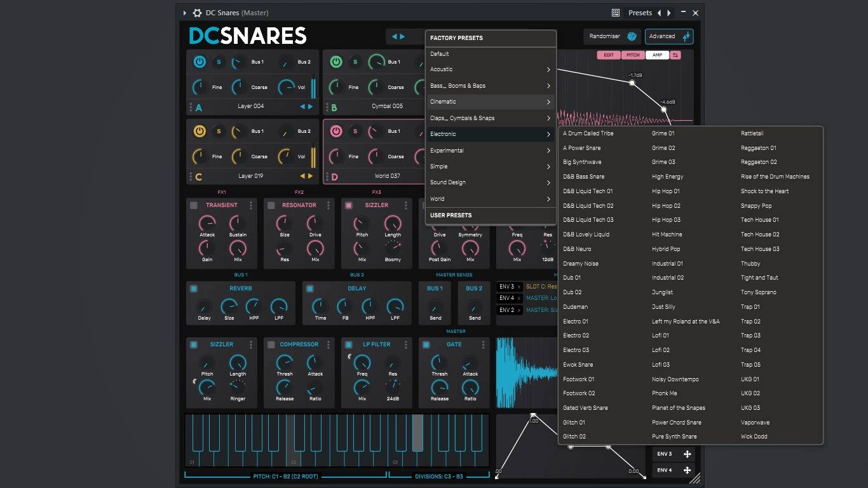Enable the Resonator effect module
The height and width of the screenshot is (488, 868).
point(271,205)
